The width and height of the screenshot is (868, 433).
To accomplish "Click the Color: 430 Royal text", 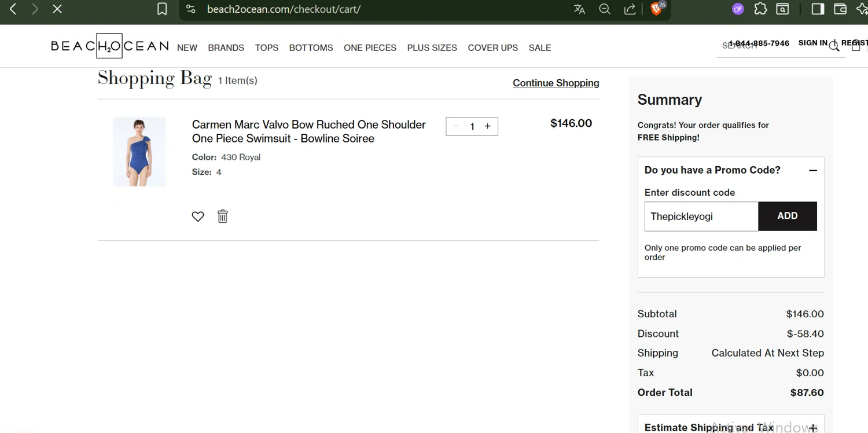I will pos(226,157).
